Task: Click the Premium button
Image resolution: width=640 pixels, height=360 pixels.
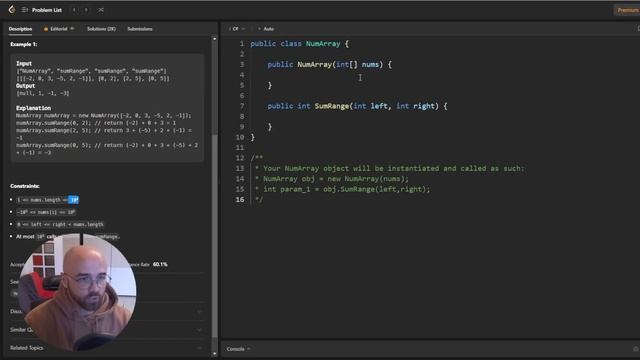Action: point(627,10)
